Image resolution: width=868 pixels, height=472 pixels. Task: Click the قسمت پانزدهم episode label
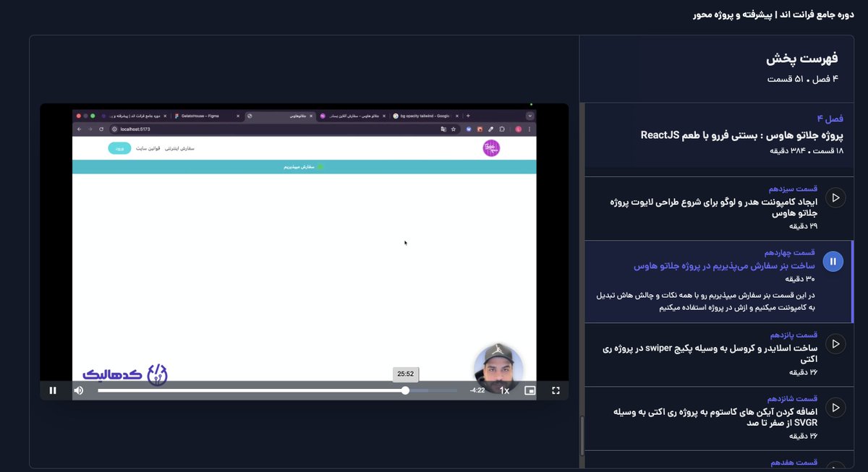pos(793,335)
